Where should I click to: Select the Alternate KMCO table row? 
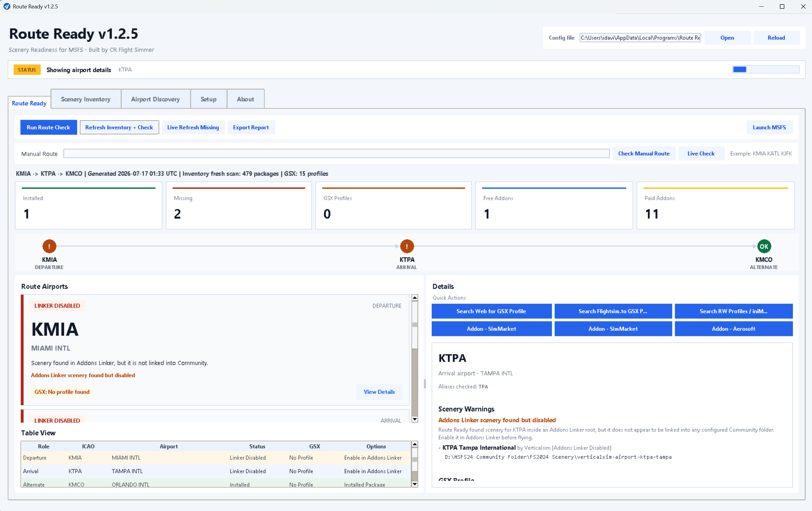216,483
